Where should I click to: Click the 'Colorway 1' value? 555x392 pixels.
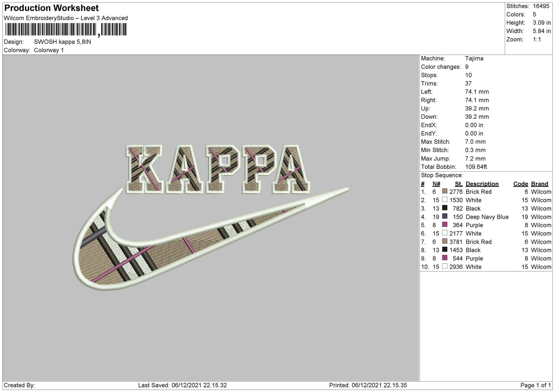(49, 50)
